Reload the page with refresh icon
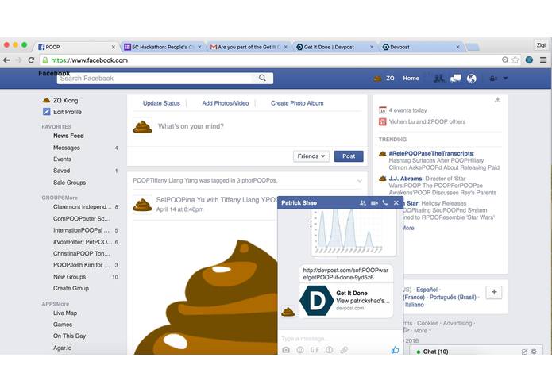552x392 pixels. (x=31, y=60)
